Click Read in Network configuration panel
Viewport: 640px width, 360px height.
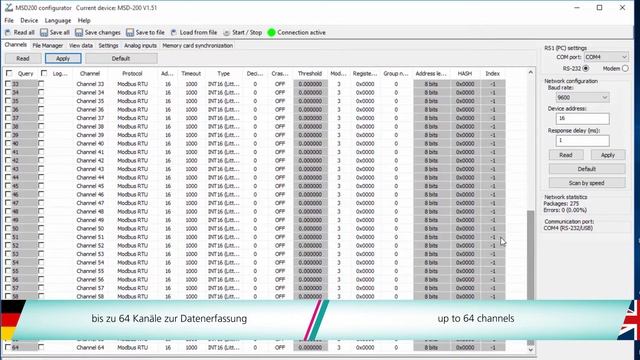(566, 155)
